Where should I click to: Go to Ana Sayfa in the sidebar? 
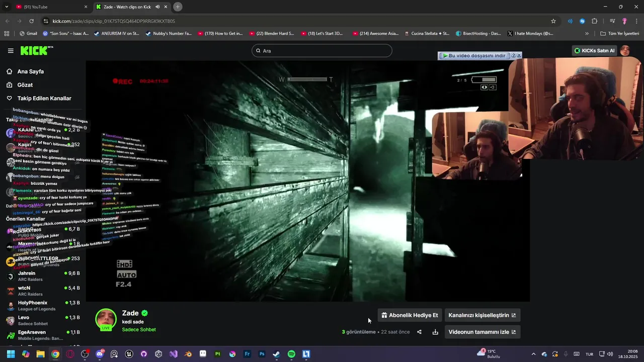(31, 71)
